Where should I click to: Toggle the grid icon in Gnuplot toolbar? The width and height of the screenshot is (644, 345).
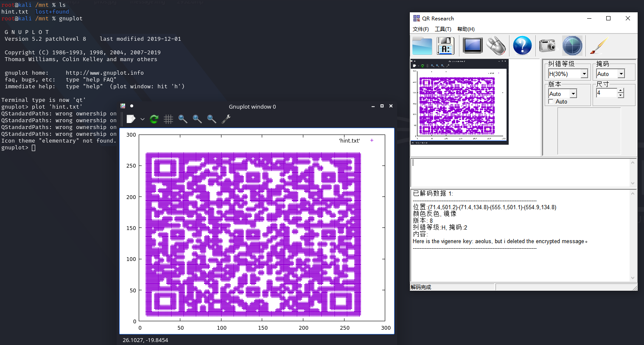[168, 119]
